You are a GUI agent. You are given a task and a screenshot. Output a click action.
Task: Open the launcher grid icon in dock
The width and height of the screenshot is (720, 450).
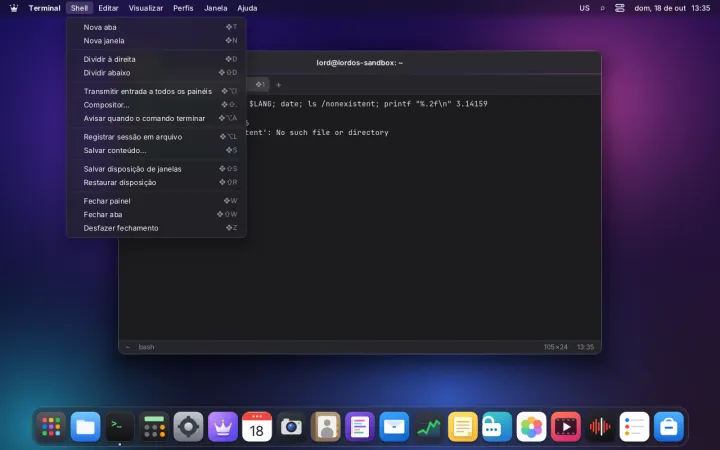(51, 427)
